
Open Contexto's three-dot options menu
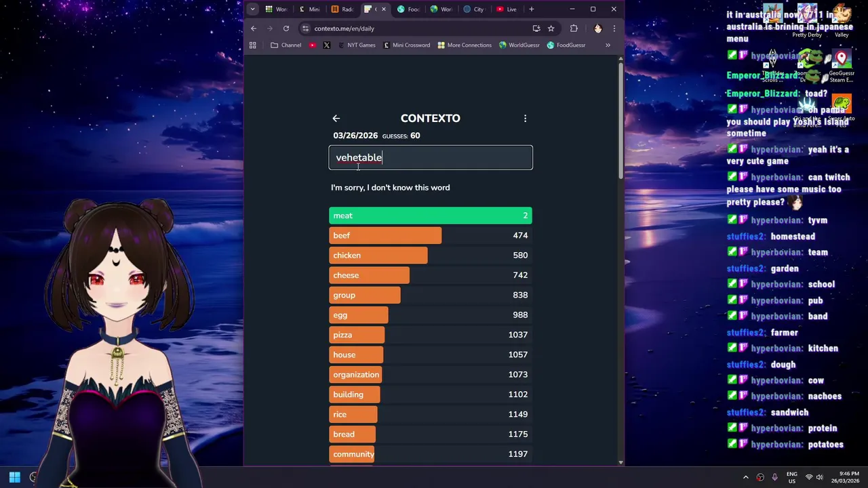[525, 119]
